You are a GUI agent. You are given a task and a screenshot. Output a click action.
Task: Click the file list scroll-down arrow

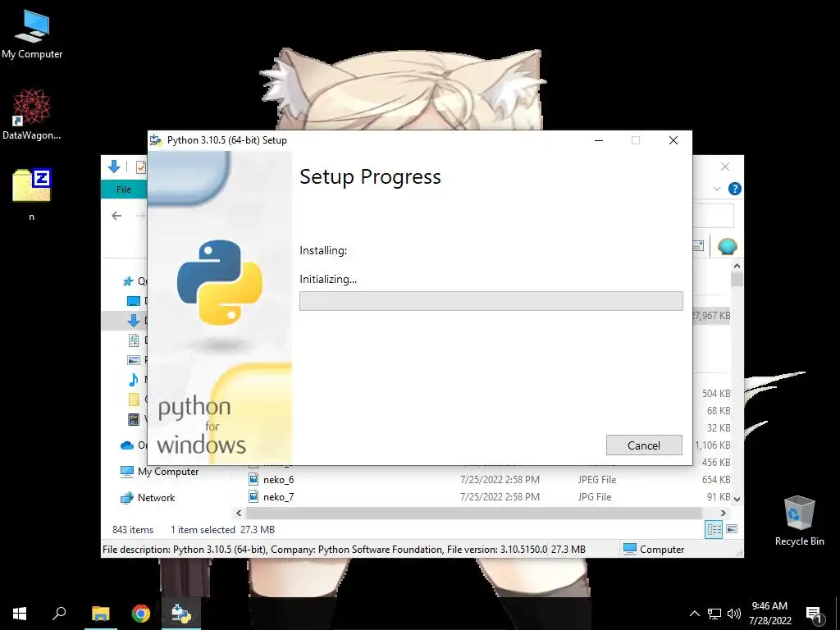click(737, 499)
